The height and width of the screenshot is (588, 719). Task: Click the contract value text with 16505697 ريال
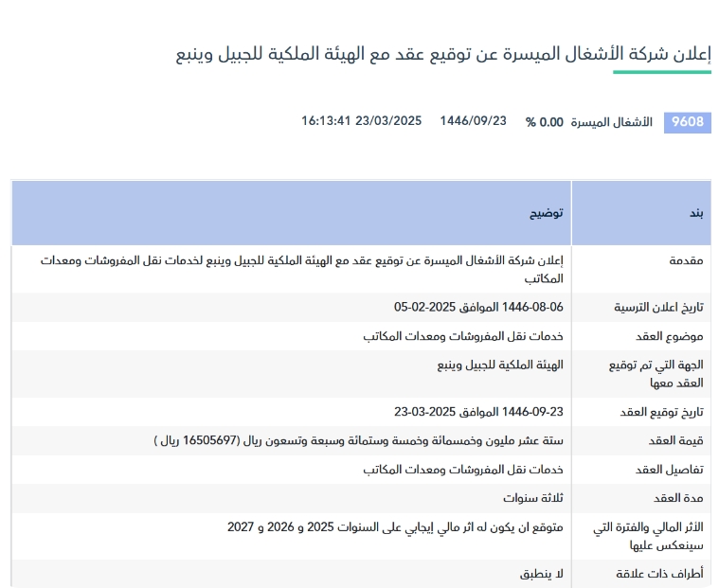(358, 441)
